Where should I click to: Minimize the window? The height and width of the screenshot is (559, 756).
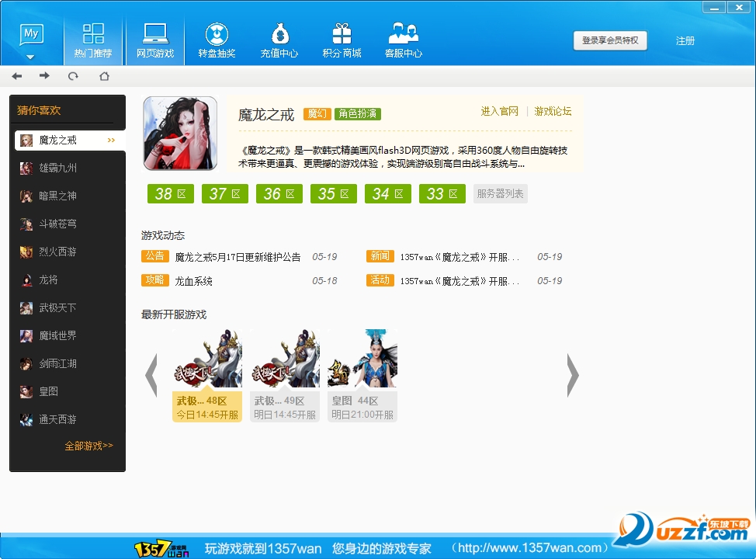click(714, 7)
